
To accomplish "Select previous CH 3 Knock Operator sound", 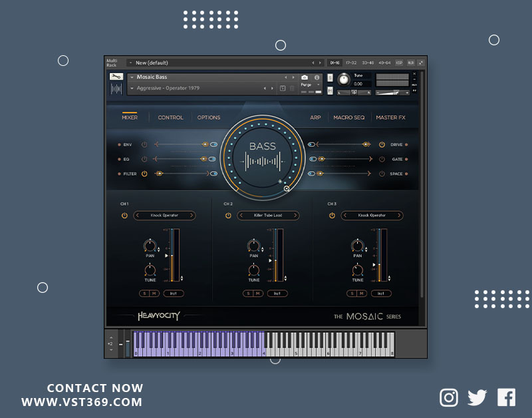I will pyautogui.click(x=345, y=215).
